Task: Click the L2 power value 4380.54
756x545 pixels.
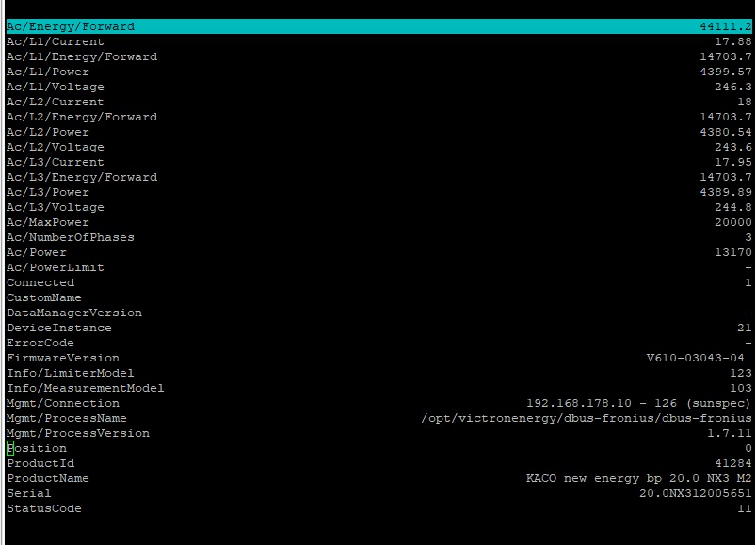Action: pos(726,132)
